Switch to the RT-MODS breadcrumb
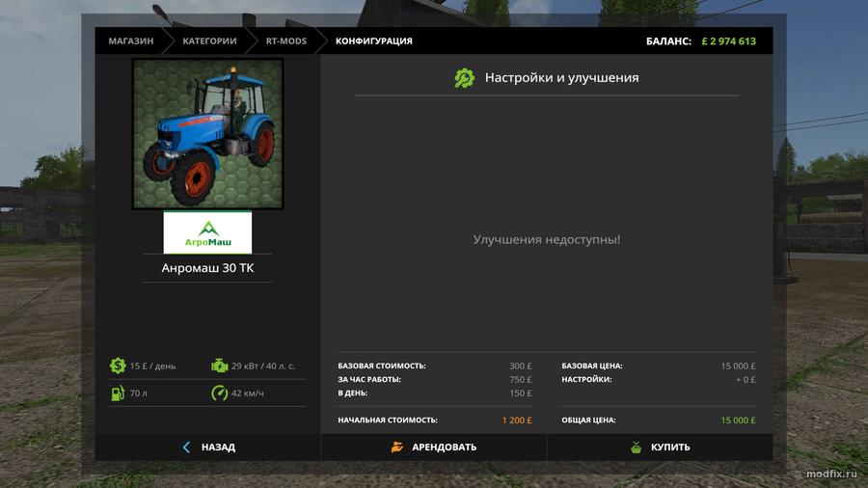 click(x=285, y=41)
